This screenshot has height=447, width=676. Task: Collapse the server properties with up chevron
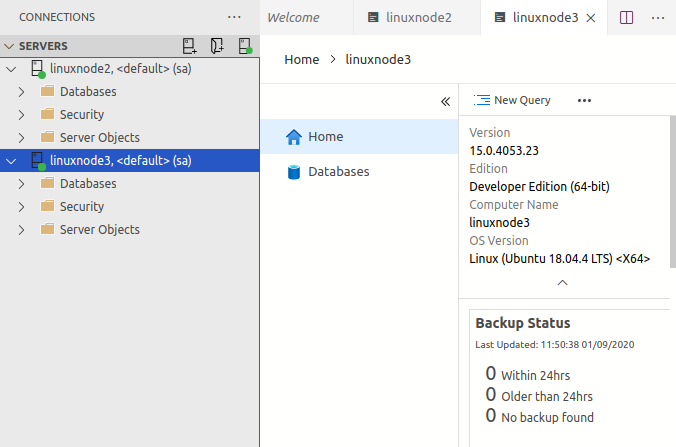(x=562, y=283)
